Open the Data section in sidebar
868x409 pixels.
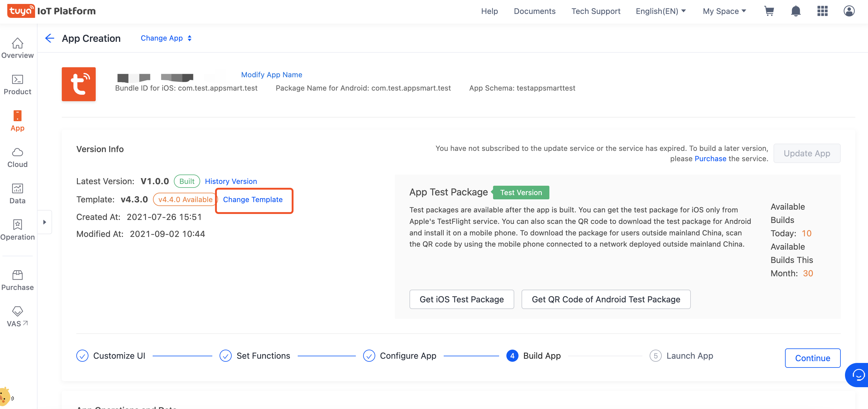(x=17, y=194)
